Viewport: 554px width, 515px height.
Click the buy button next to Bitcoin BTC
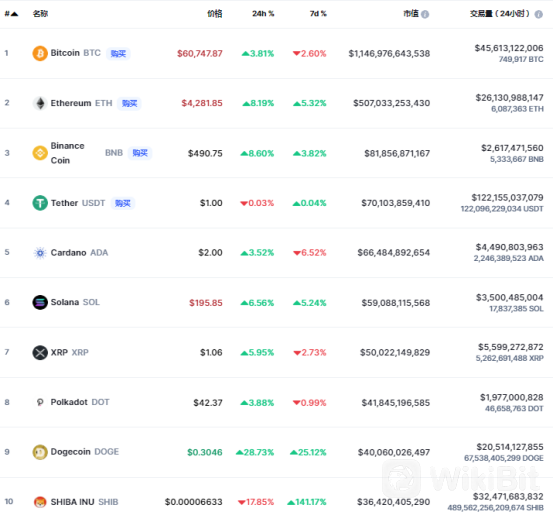point(118,53)
